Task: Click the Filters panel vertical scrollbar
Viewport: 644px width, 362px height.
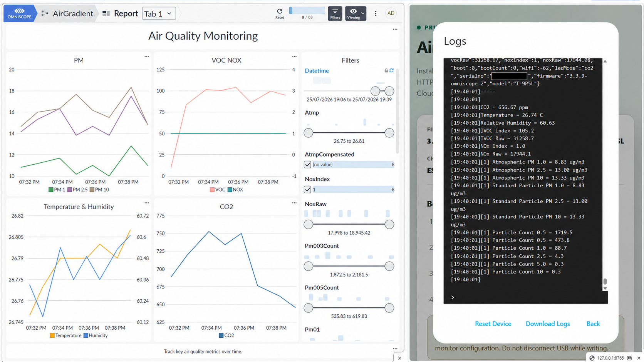Action: [397, 111]
